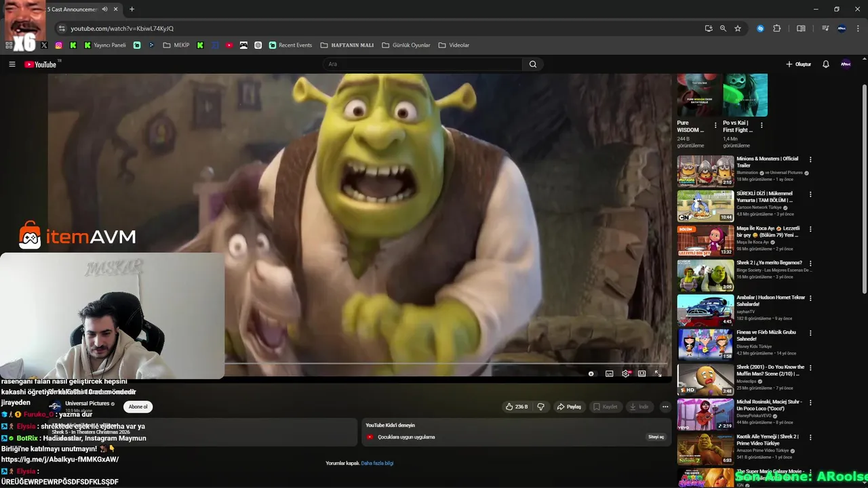
Task: Open the Un Poco Loco Coco thumbnail
Action: (x=705, y=414)
